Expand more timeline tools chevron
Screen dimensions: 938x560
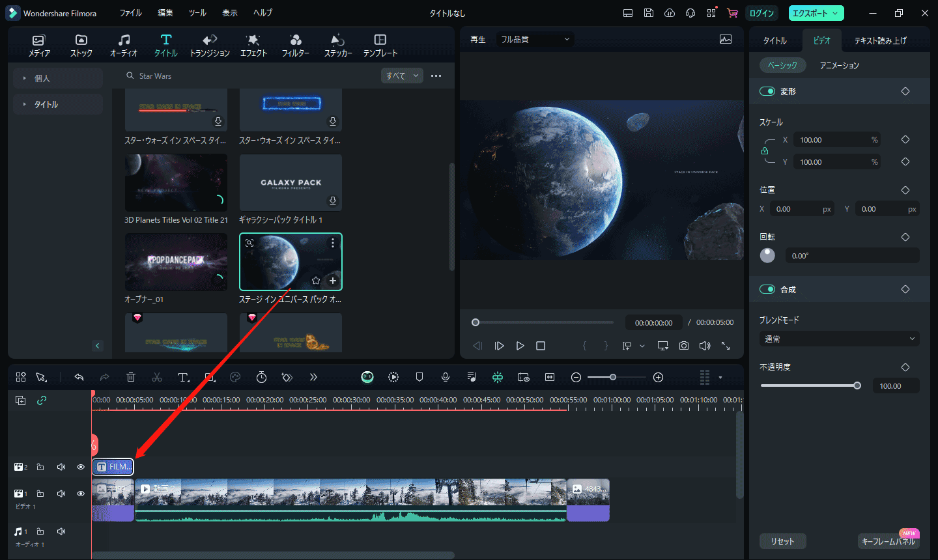coord(313,377)
